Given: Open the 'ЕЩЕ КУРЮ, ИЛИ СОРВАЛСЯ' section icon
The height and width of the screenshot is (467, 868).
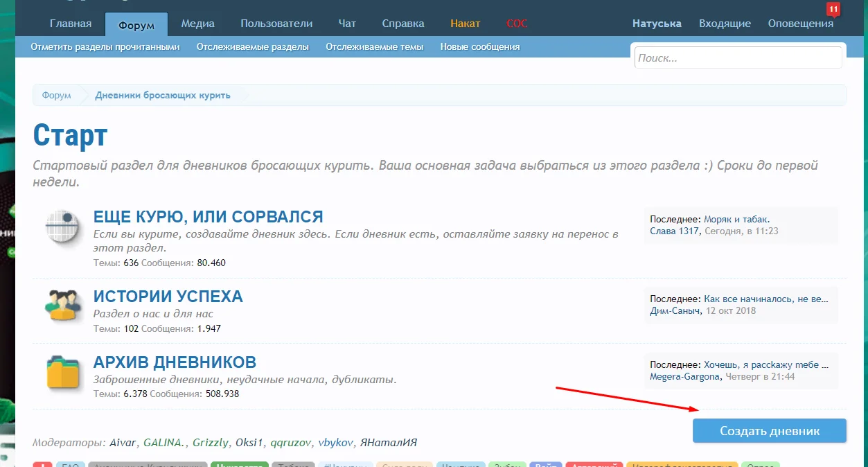Looking at the screenshot, I should point(62,227).
